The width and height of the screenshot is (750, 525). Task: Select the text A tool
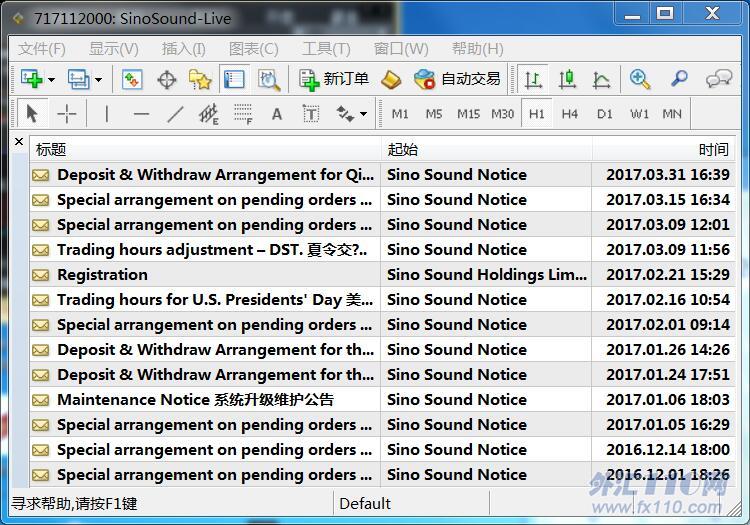[x=276, y=114]
